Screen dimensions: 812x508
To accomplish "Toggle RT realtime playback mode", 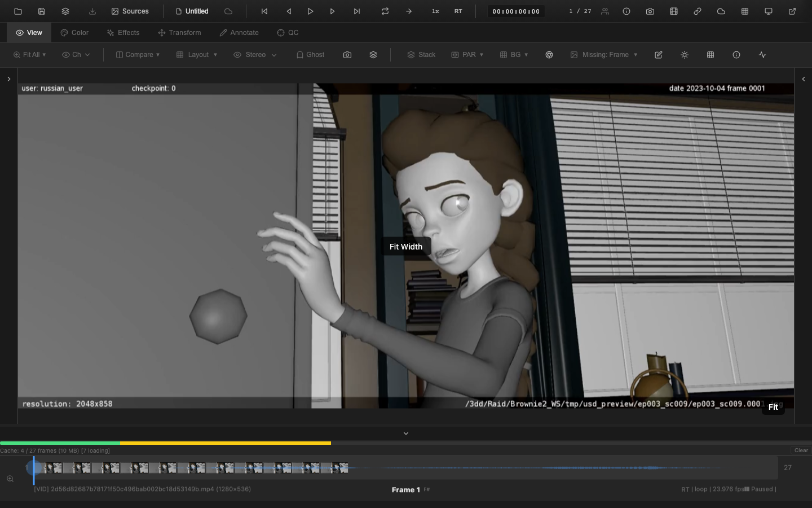I will tap(458, 11).
